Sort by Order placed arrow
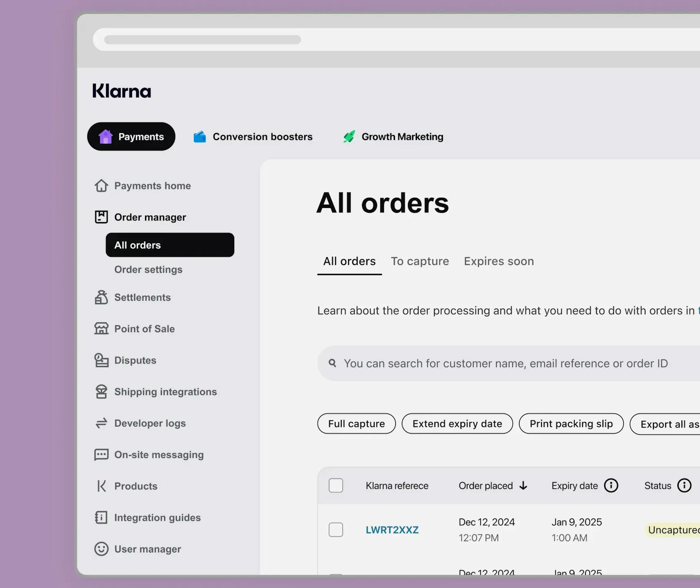The image size is (700, 588). tap(523, 485)
